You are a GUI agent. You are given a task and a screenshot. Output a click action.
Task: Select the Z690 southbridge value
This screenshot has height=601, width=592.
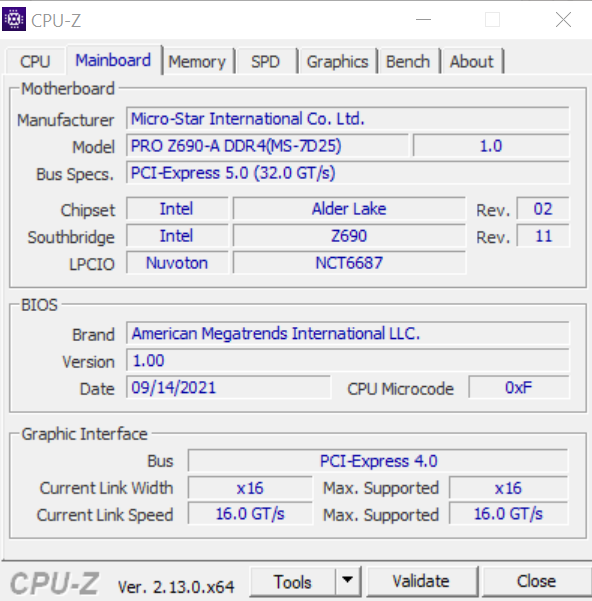coord(349,236)
